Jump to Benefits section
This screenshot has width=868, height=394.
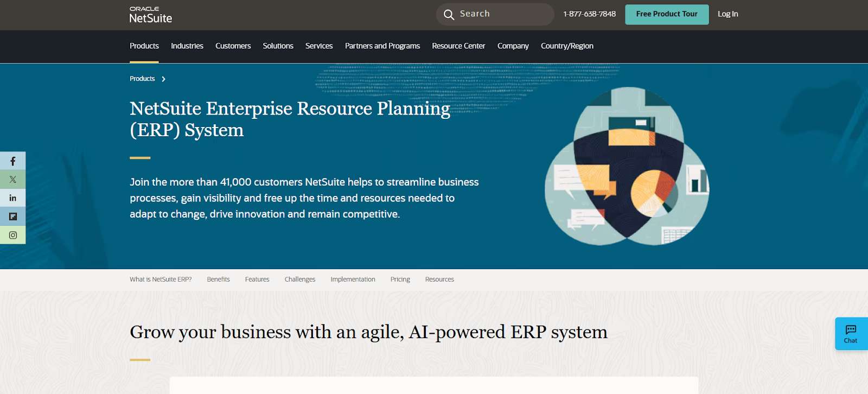pyautogui.click(x=218, y=279)
